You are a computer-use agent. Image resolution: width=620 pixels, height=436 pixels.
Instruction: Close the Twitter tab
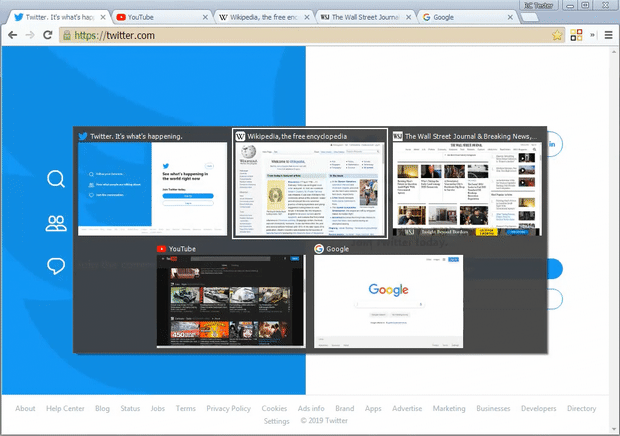(x=103, y=17)
